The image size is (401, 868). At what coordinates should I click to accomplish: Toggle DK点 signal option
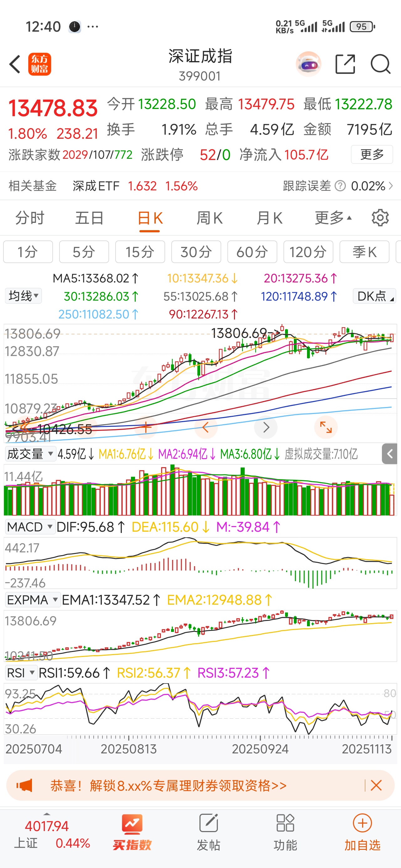coord(374,296)
